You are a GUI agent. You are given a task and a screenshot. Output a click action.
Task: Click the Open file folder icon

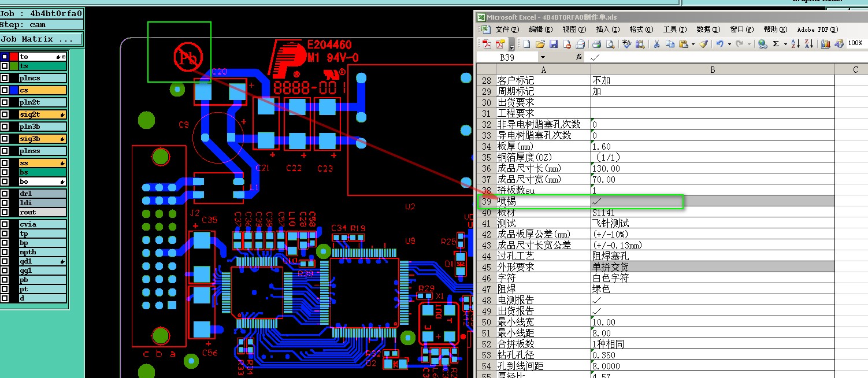click(x=540, y=44)
